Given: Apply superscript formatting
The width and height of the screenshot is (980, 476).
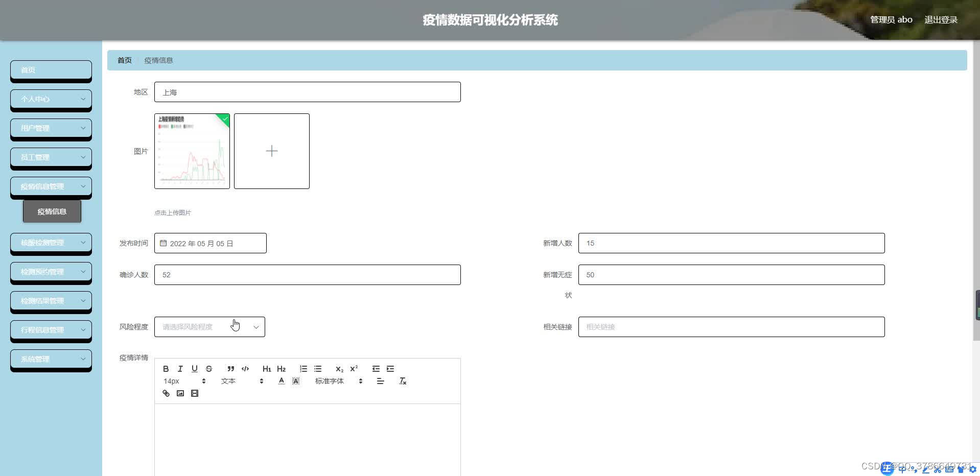Looking at the screenshot, I should click(354, 369).
